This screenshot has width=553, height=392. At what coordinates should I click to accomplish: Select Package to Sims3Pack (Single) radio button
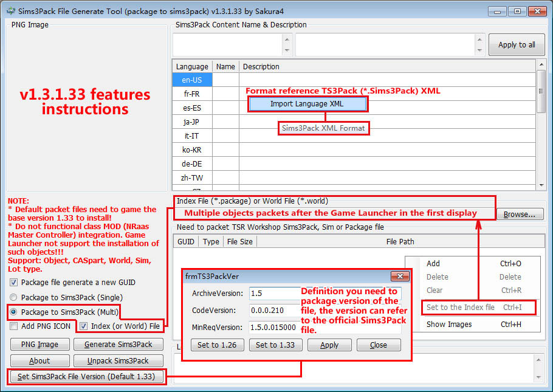[x=14, y=297]
